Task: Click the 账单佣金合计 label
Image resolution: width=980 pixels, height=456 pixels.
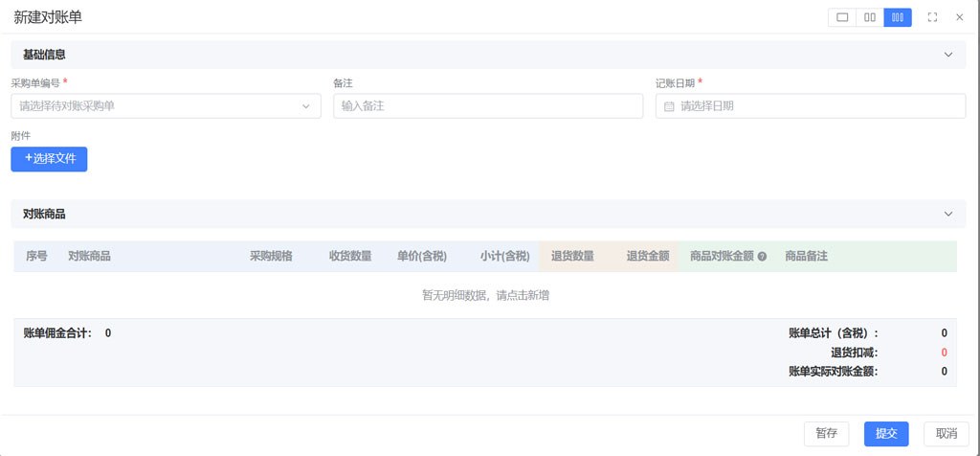Action: [57, 332]
